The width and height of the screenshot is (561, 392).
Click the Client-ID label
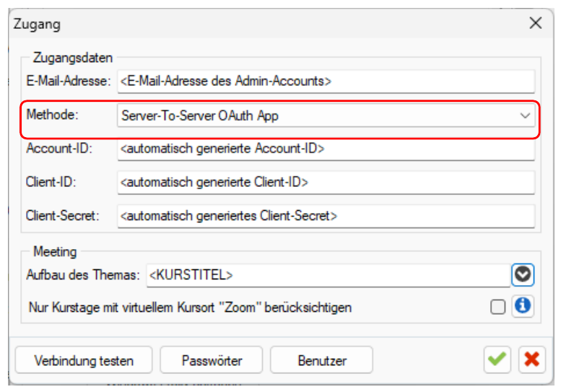[51, 182]
